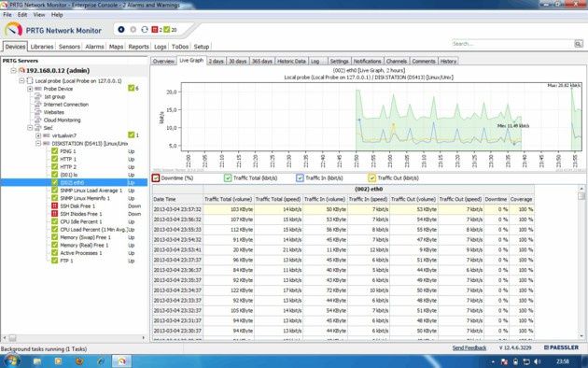588x368 pixels.
Task: Click the PING 1 sensor status icon
Action: pos(55,151)
